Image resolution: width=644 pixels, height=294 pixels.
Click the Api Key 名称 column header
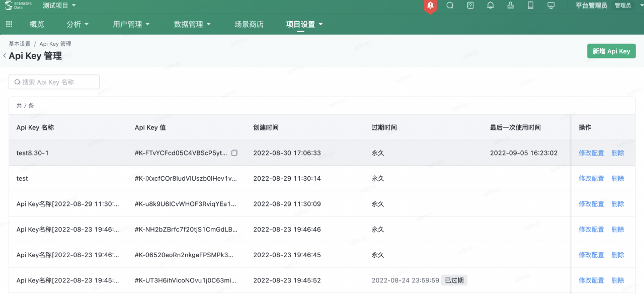coord(35,127)
